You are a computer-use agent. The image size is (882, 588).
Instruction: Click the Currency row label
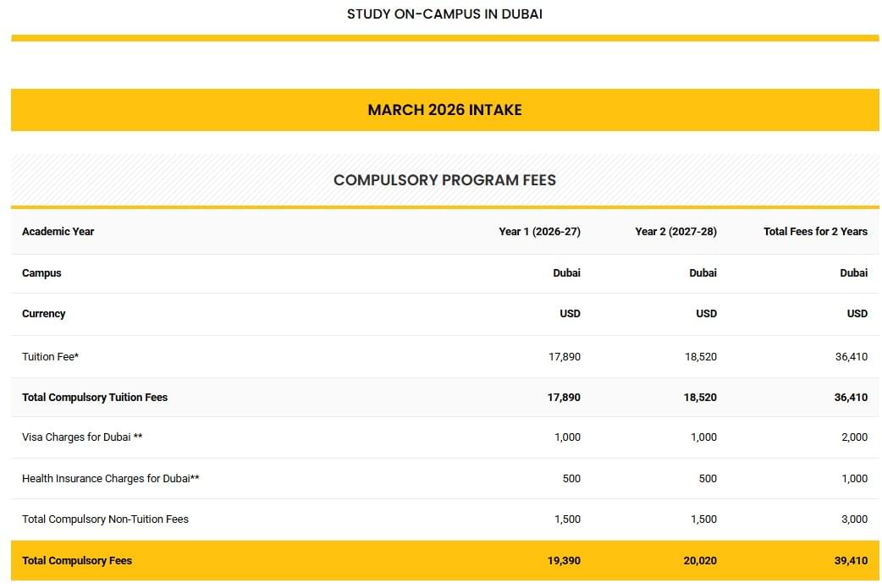tap(44, 314)
